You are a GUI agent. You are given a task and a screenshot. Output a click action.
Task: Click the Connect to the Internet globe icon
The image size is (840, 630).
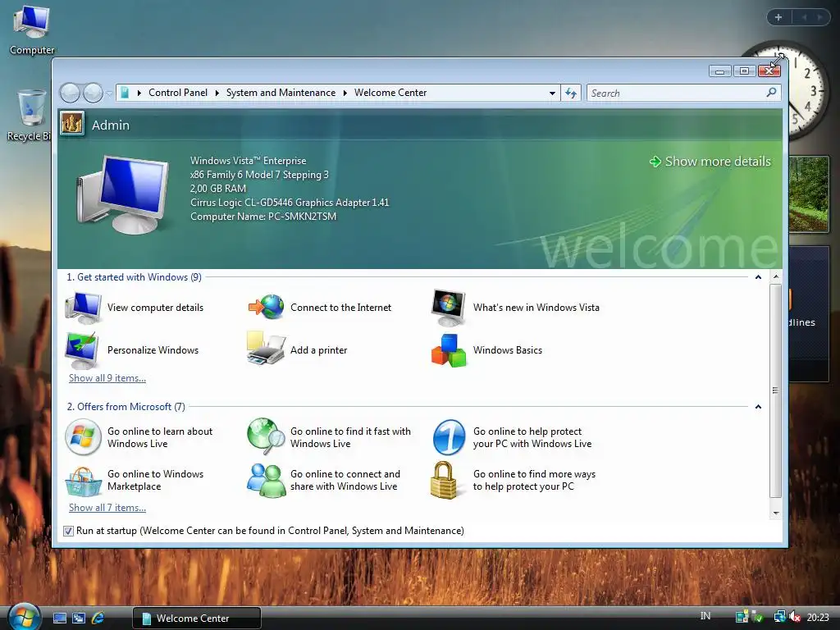[x=267, y=307]
